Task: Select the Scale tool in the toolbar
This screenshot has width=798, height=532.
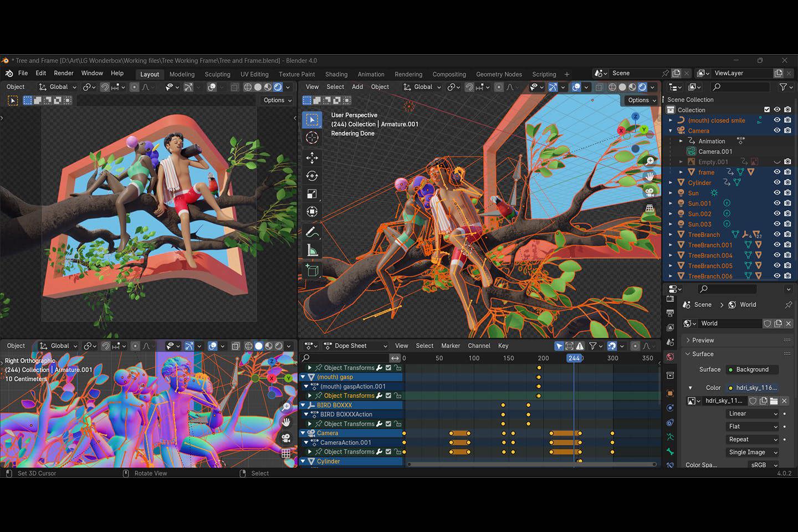Action: click(x=313, y=195)
